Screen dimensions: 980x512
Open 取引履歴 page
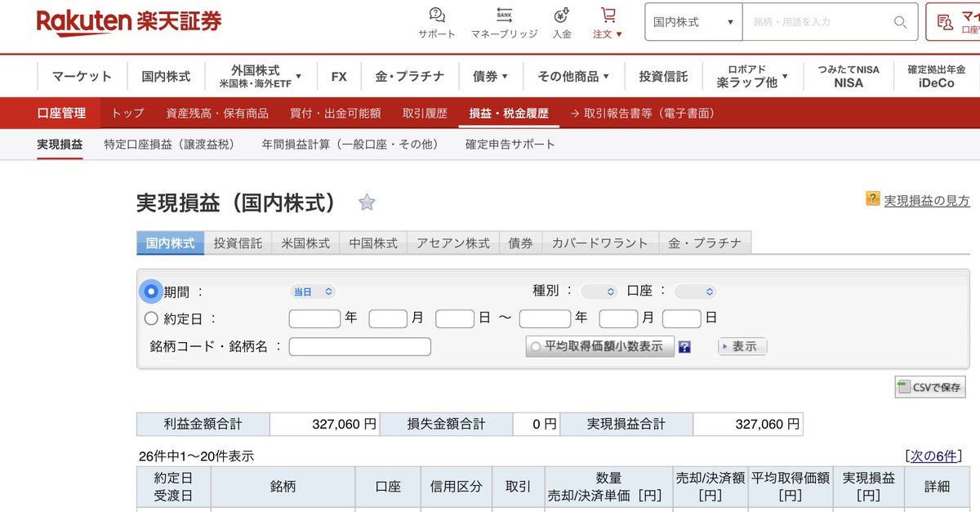tap(425, 114)
